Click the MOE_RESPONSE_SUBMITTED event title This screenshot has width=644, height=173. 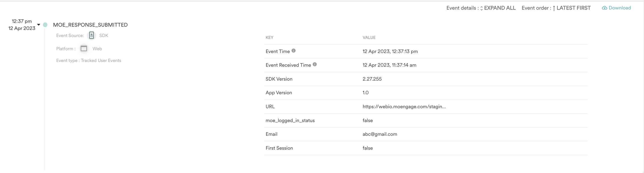click(90, 25)
